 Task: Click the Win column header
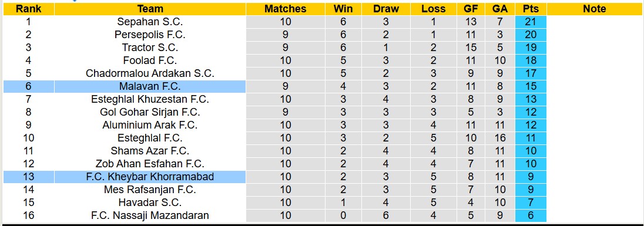343,9
